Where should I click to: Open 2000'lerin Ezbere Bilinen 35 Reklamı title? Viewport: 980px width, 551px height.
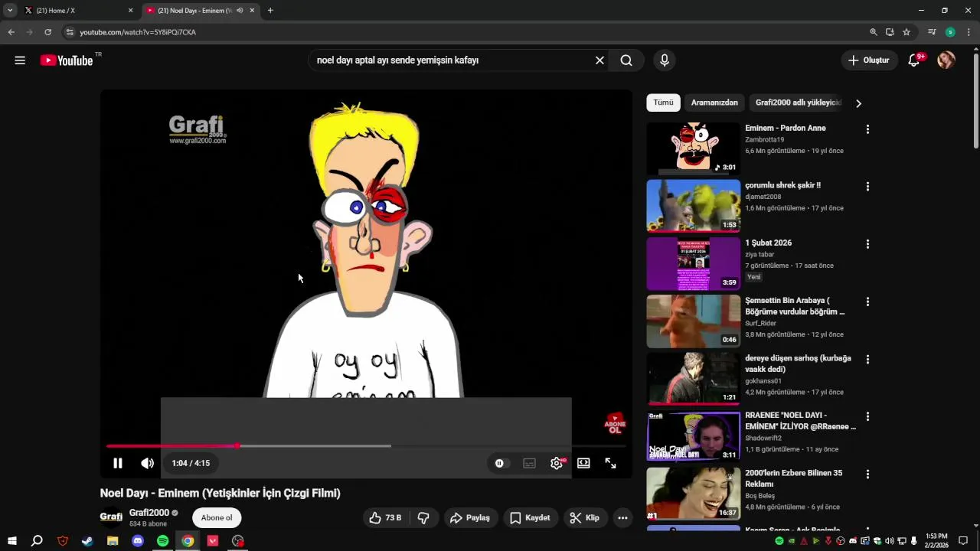click(x=793, y=478)
